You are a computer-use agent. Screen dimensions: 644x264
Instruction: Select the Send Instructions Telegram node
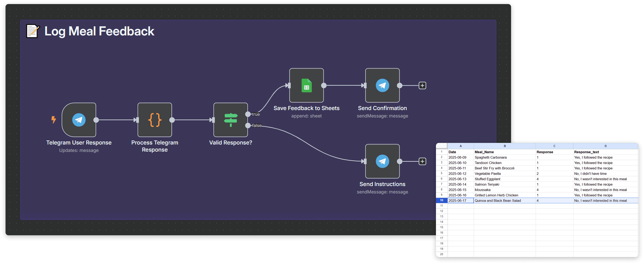(382, 161)
